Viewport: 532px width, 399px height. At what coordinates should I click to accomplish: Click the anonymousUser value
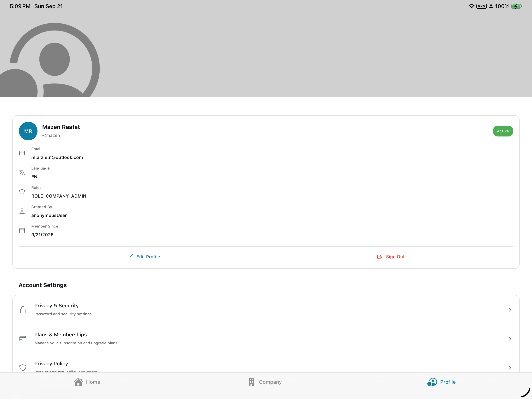[x=49, y=215]
